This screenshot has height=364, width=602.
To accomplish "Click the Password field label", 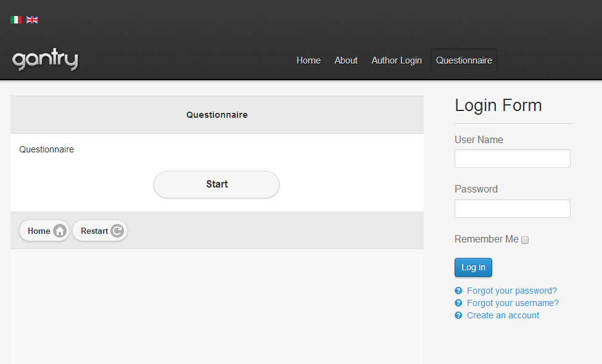I will click(476, 189).
